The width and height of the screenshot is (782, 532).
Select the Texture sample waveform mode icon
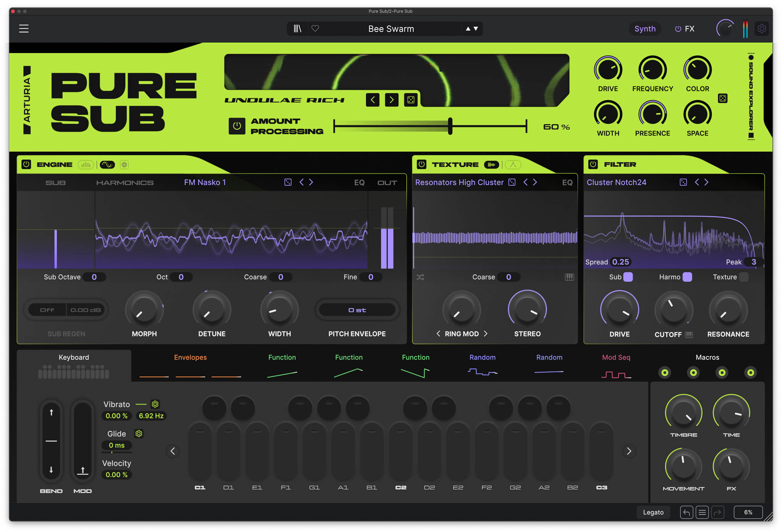point(491,165)
